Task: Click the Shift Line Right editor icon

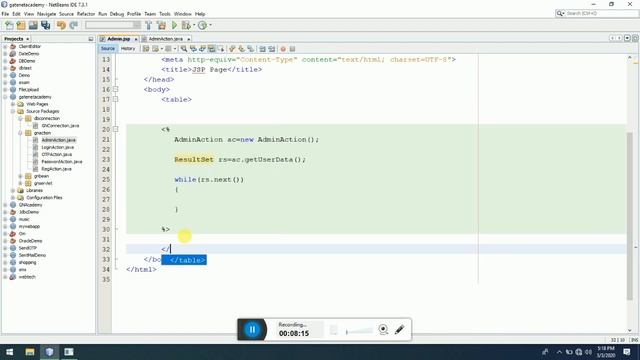Action: point(271,49)
